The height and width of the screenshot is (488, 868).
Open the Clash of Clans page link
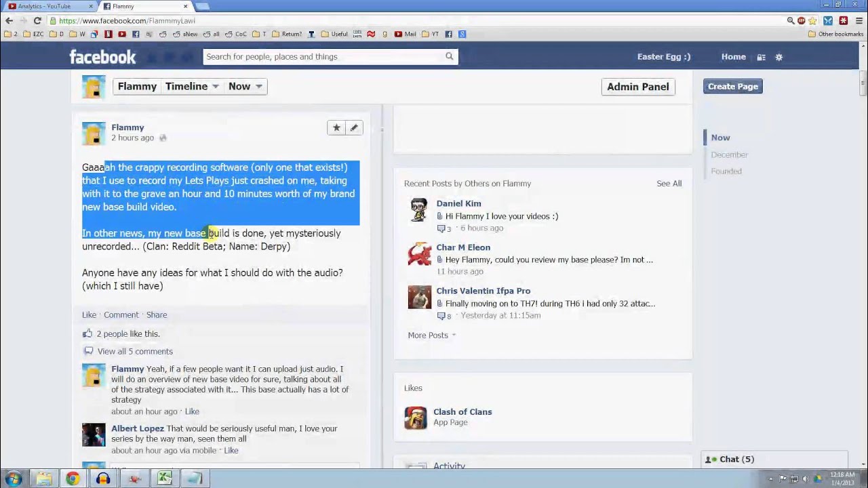(x=462, y=411)
